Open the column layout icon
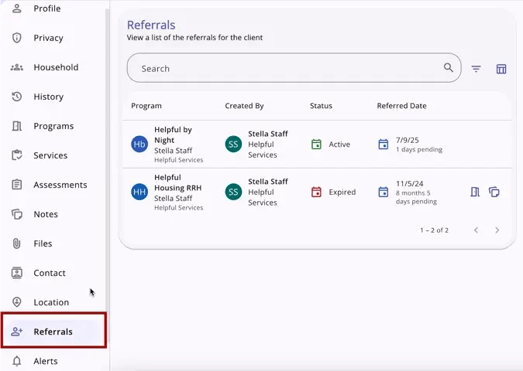Image resolution: width=523 pixels, height=371 pixels. [501, 69]
